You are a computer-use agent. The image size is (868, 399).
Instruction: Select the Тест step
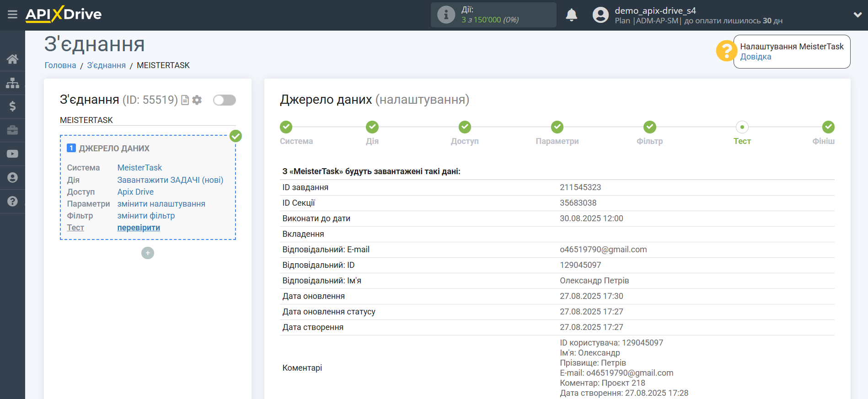pos(742,127)
